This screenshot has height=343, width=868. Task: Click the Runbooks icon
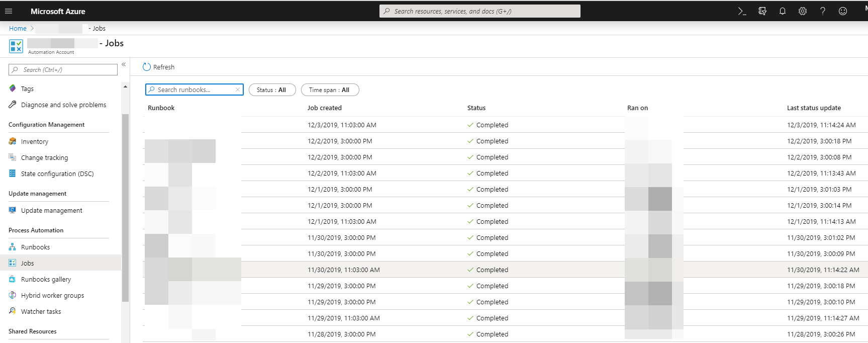coord(13,247)
